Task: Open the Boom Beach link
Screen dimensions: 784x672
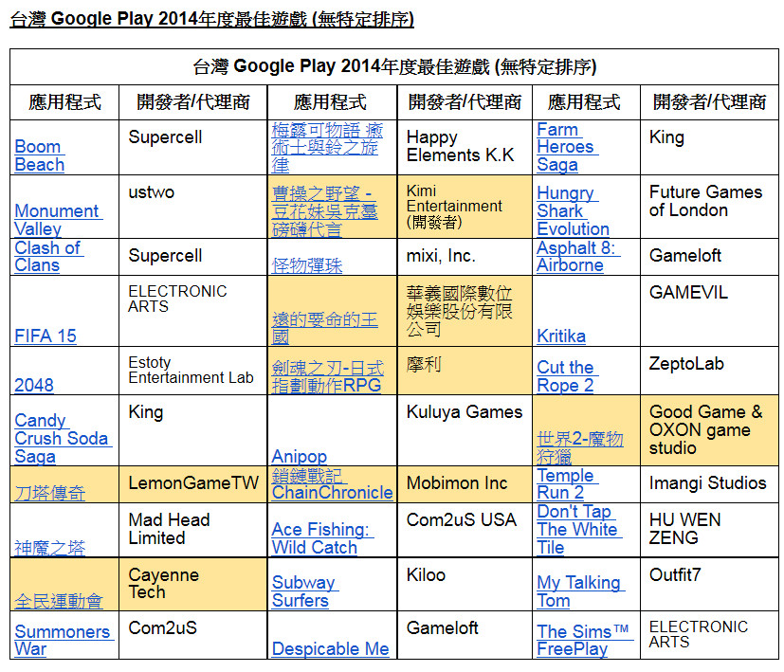Action: [40, 155]
